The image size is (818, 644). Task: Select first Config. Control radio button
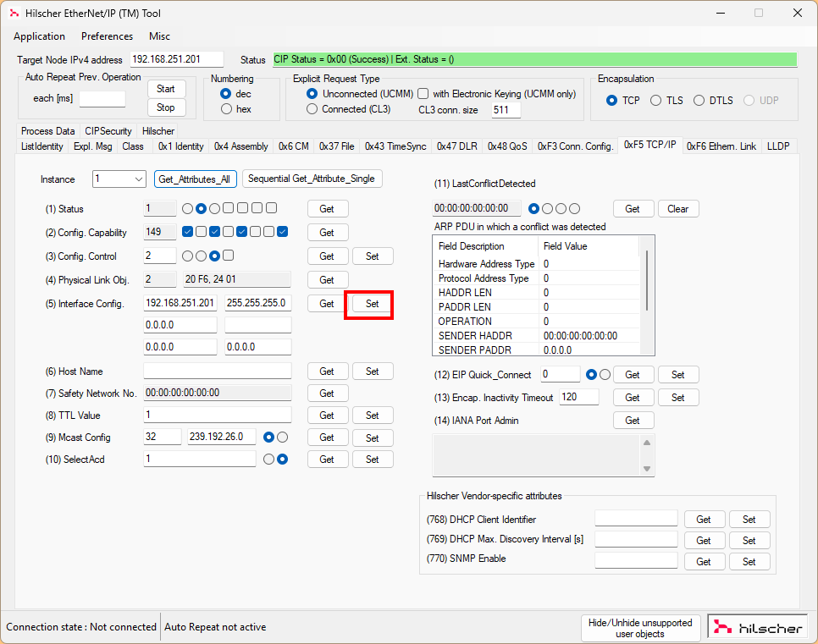187,256
